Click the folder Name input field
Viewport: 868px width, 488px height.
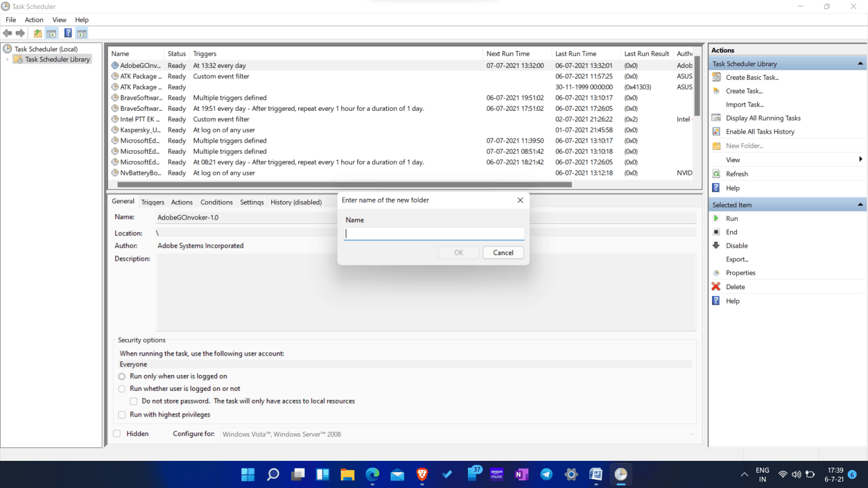[x=434, y=234]
